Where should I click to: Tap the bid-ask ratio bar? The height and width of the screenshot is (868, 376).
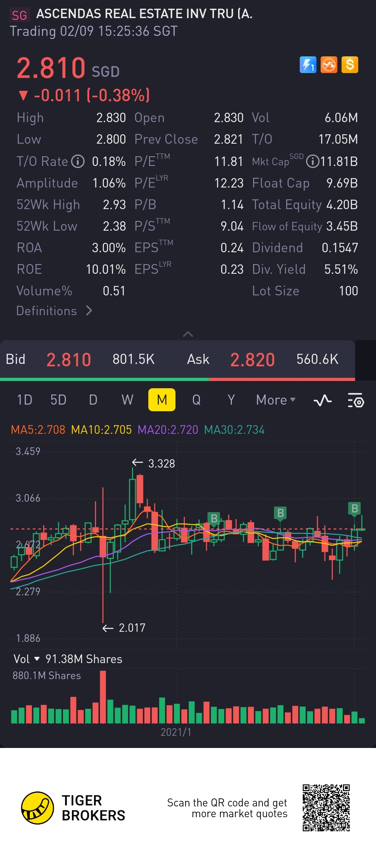point(178,379)
